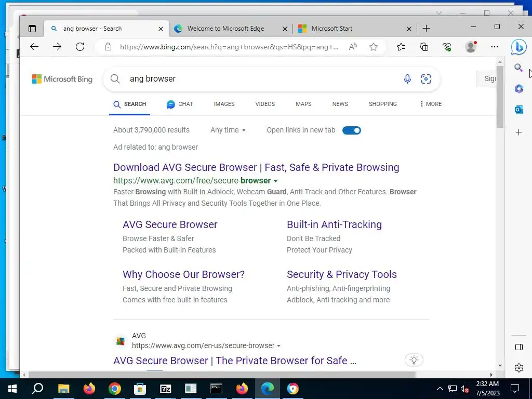Go back to the previous page
Image resolution: width=532 pixels, height=399 pixels.
[x=34, y=47]
